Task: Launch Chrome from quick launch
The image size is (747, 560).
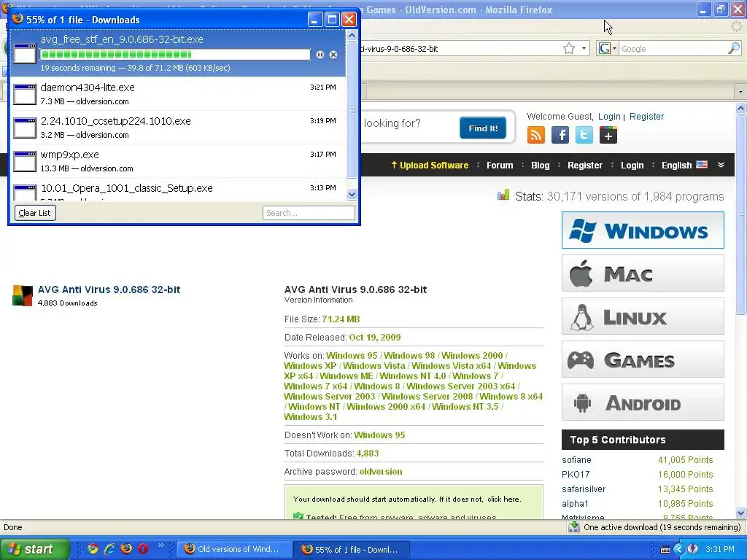Action: (93, 548)
